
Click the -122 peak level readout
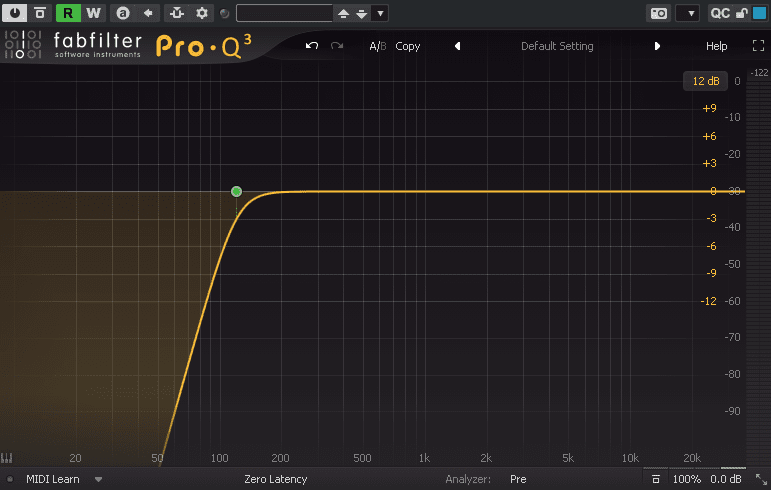[x=759, y=73]
